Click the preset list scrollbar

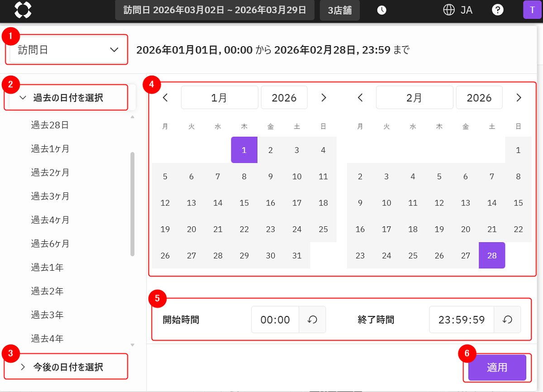pyautogui.click(x=133, y=204)
